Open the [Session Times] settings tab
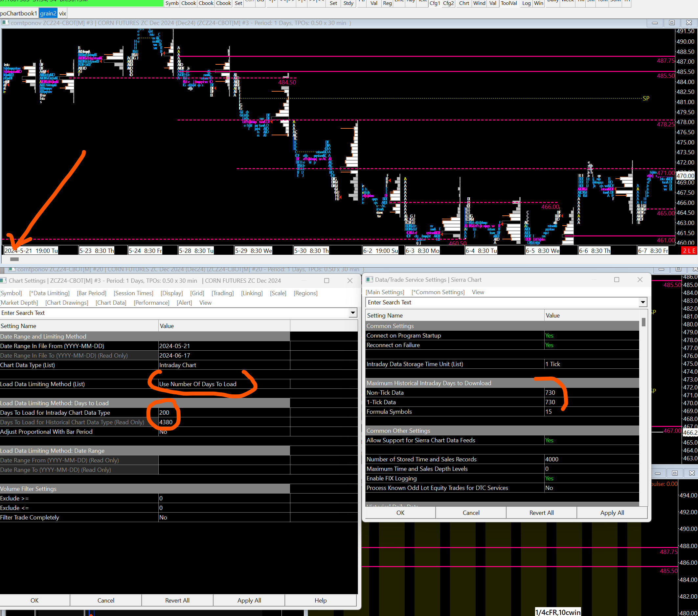The width and height of the screenshot is (698, 616). tap(133, 293)
